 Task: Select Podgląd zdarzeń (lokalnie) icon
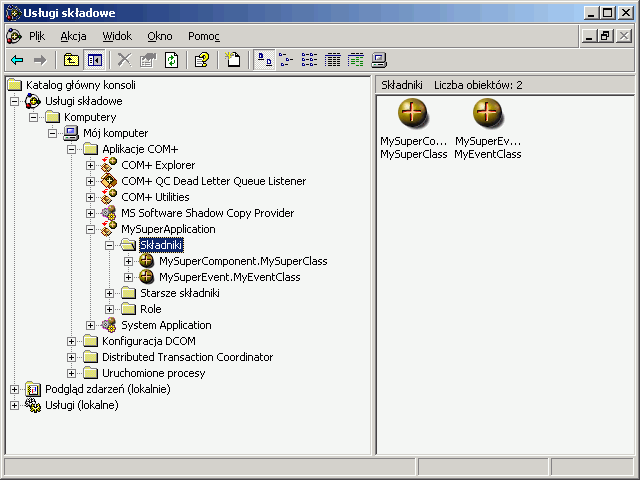point(33,389)
